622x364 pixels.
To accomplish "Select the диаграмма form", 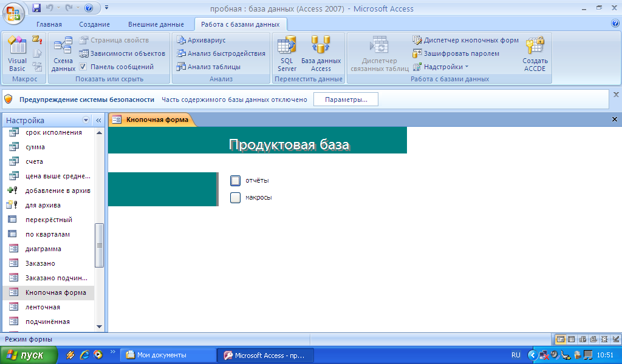I will click(x=49, y=249).
